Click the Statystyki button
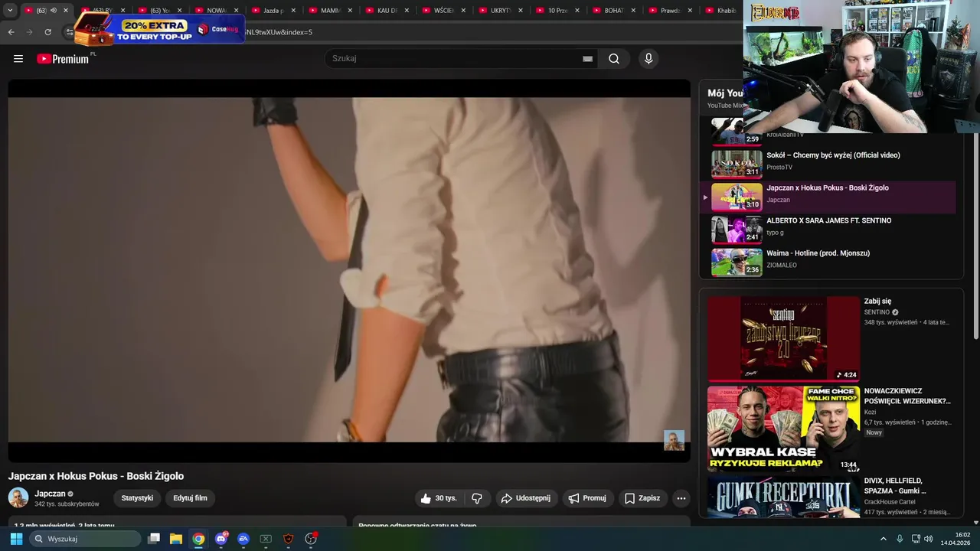Viewport: 980px width, 551px height. coord(137,498)
